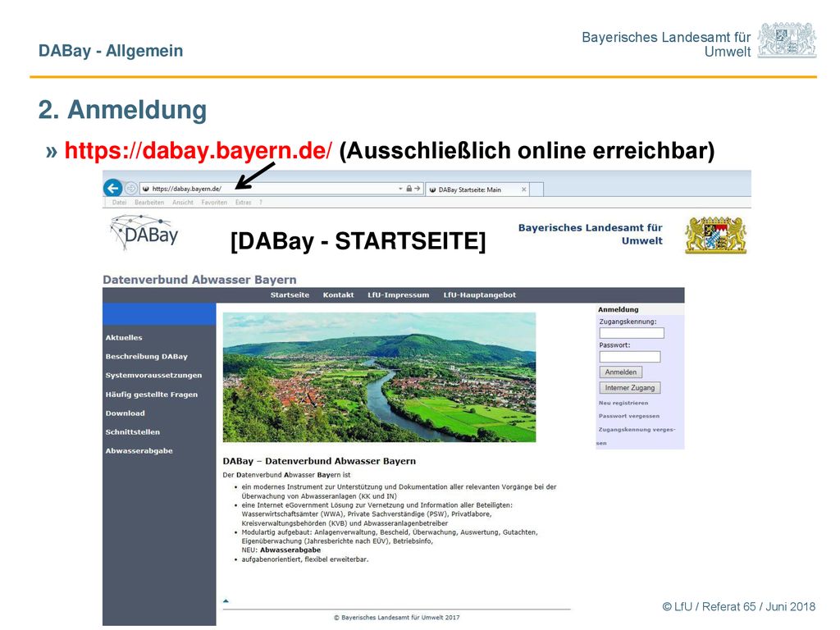Open LfU-Impressum link

click(398, 295)
